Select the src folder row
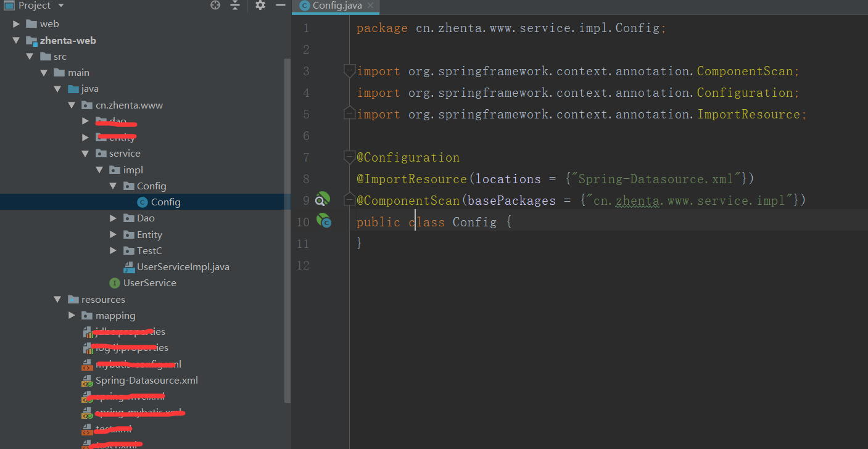The height and width of the screenshot is (449, 868). tap(145, 57)
